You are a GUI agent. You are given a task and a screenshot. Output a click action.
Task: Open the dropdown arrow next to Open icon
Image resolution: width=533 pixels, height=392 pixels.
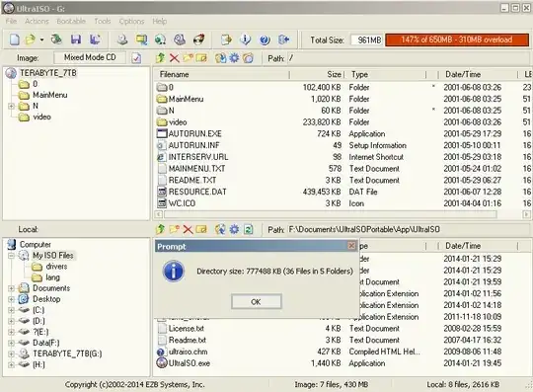[41, 39]
